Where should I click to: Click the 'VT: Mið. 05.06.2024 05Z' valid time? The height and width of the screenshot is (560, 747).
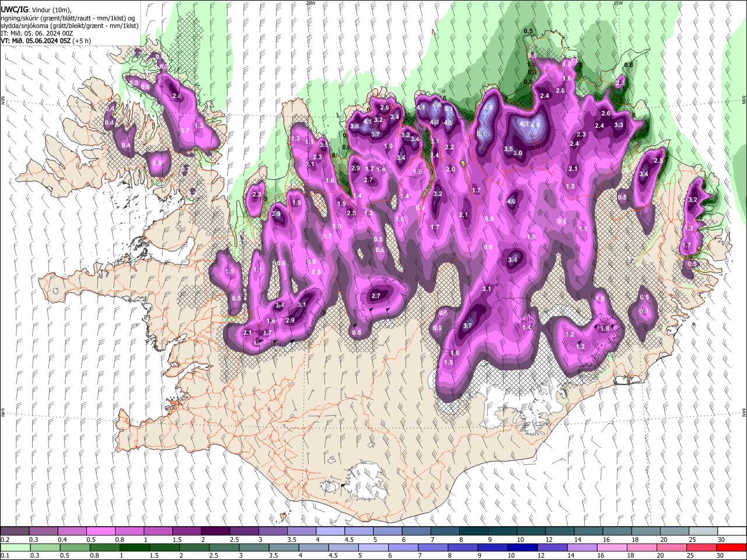(x=36, y=41)
